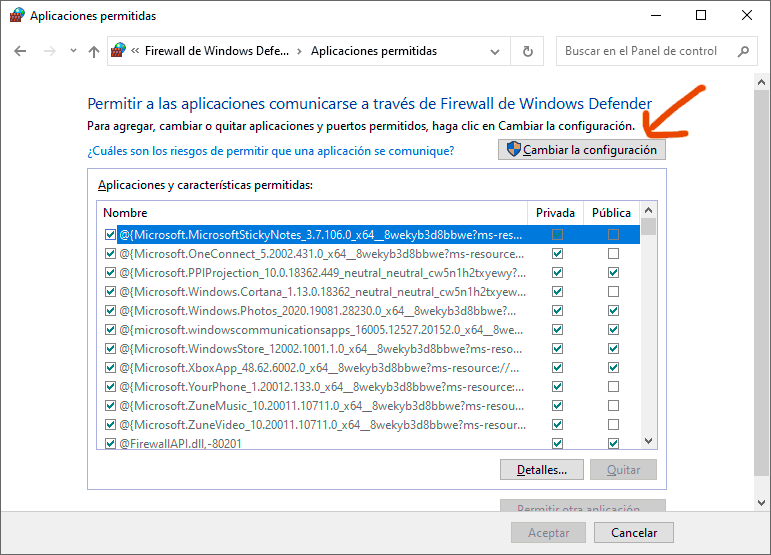This screenshot has width=771, height=555.
Task: Click the search magnifier icon
Action: (743, 51)
